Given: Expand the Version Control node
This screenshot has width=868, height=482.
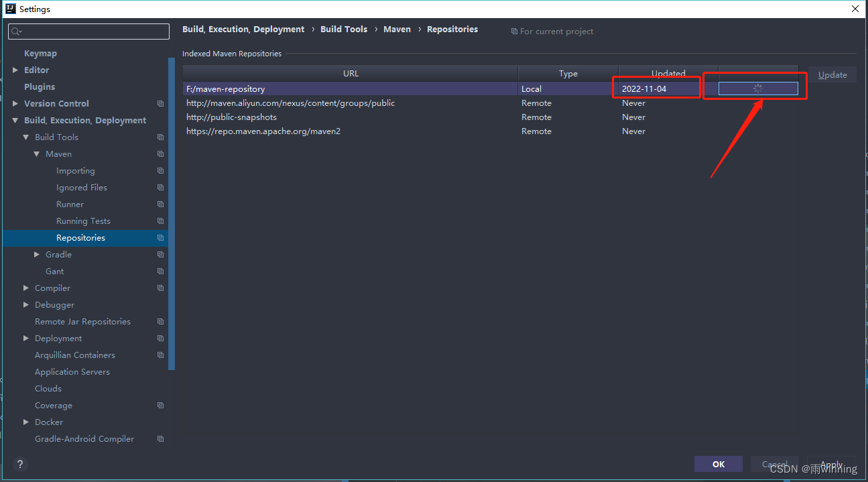Looking at the screenshot, I should pyautogui.click(x=15, y=103).
